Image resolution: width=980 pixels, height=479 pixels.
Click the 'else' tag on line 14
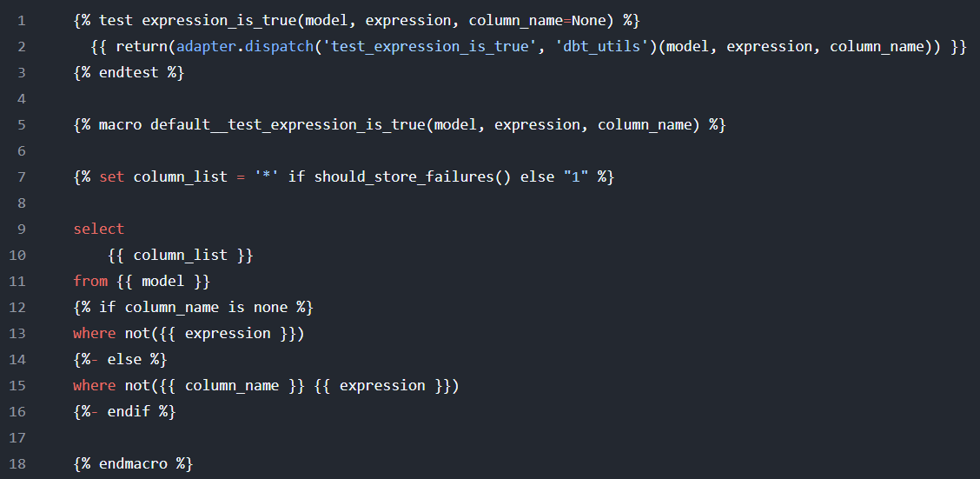124,359
